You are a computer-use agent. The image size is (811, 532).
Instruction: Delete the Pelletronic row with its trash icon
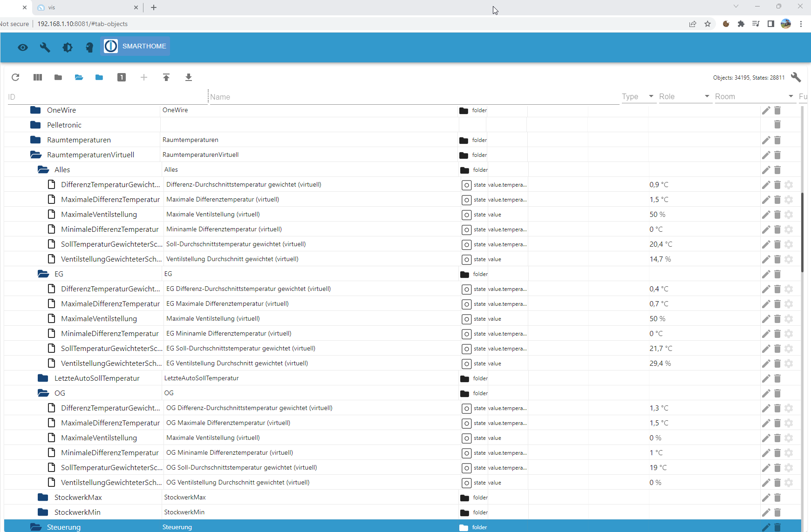(x=777, y=124)
